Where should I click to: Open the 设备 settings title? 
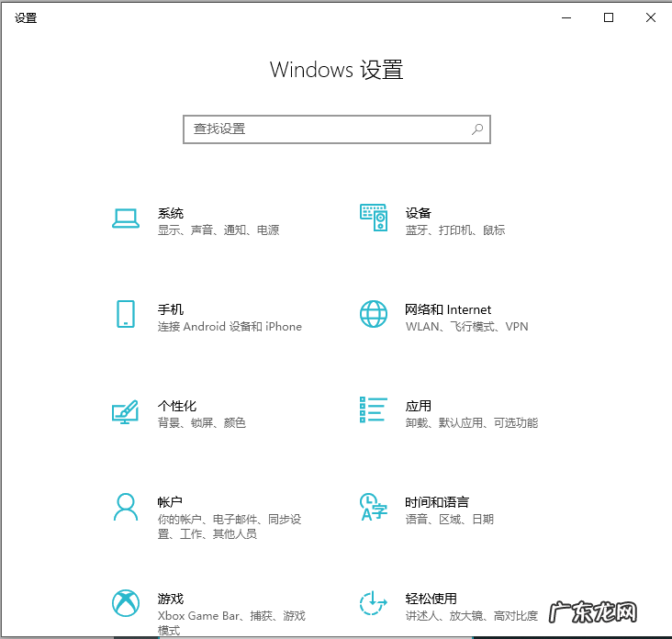coord(419,213)
